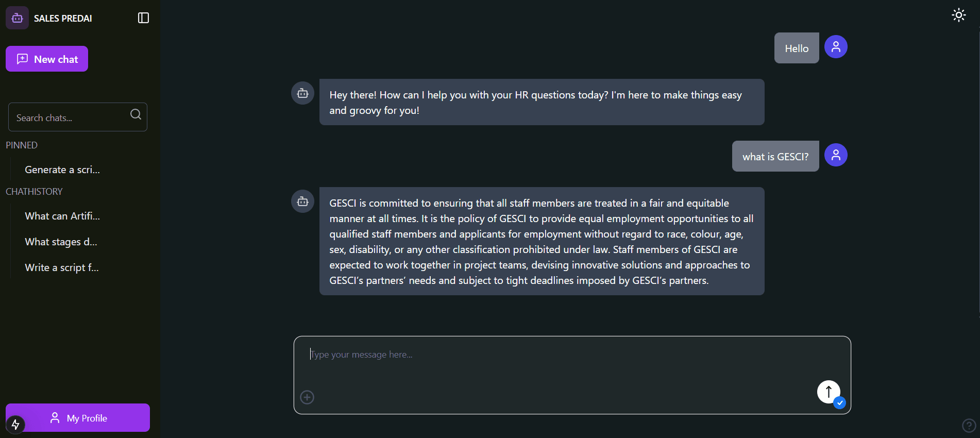Start a New chat
This screenshot has width=980, height=438.
[47, 59]
